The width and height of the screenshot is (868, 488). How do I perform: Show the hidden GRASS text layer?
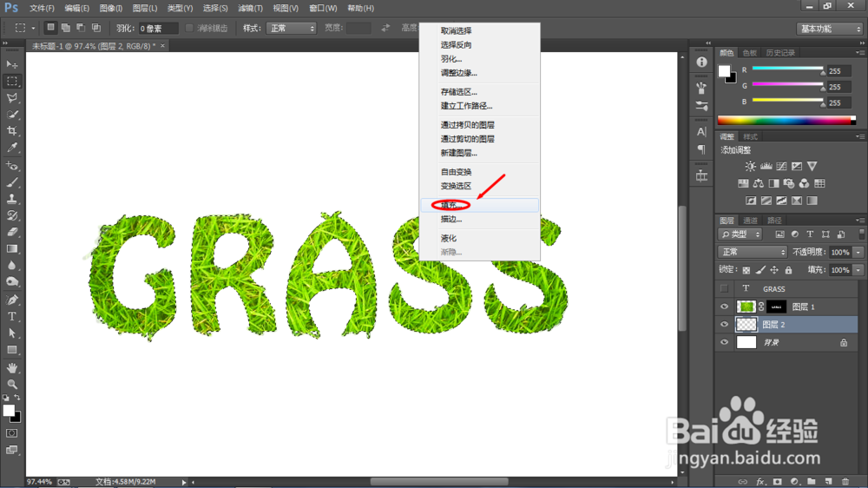click(x=724, y=288)
